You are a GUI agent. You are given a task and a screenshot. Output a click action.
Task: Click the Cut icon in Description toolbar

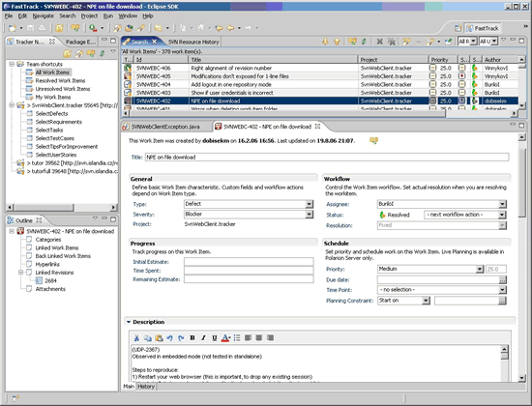pos(136,337)
